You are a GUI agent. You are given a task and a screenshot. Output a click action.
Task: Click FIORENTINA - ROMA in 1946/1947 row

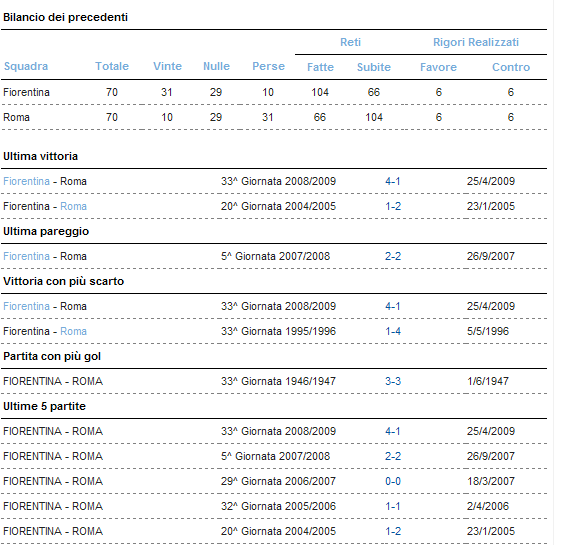53,381
